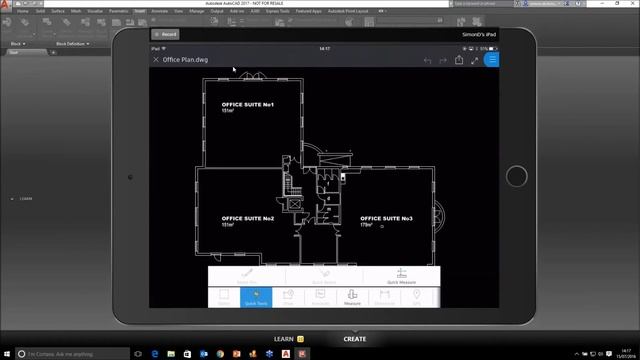This screenshot has height=360, width=640.
Task: Open the Insert ribbon tab
Action: [x=140, y=11]
